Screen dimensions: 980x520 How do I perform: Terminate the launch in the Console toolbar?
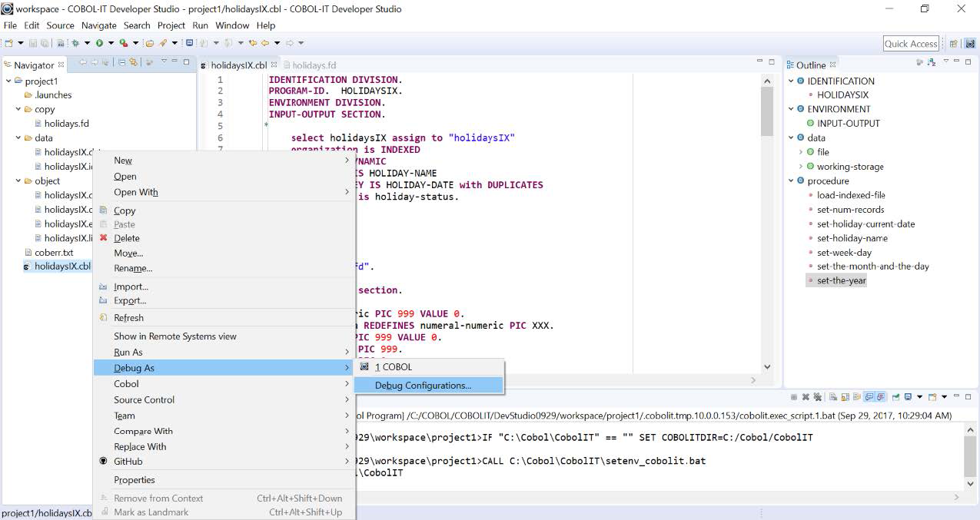(x=795, y=396)
